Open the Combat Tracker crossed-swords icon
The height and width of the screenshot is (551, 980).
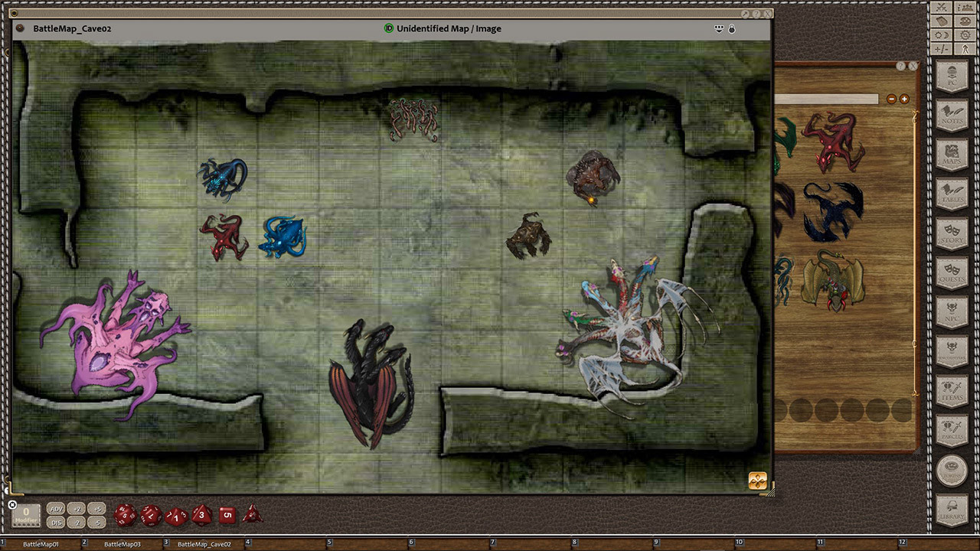click(x=940, y=7)
